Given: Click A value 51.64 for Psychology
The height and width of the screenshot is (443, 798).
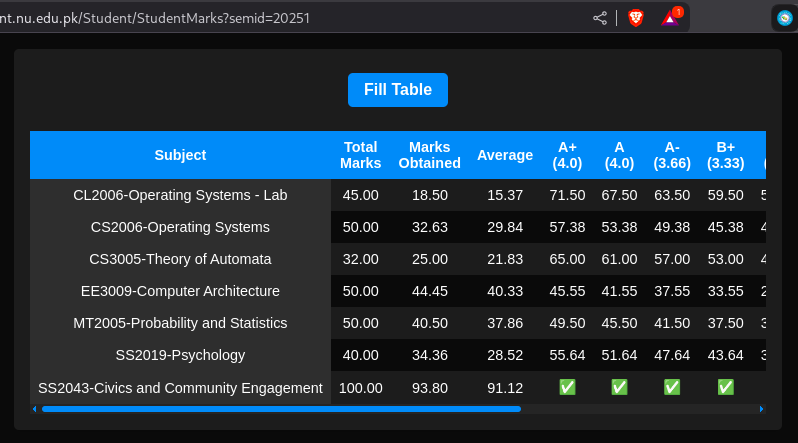Looking at the screenshot, I should [619, 355].
